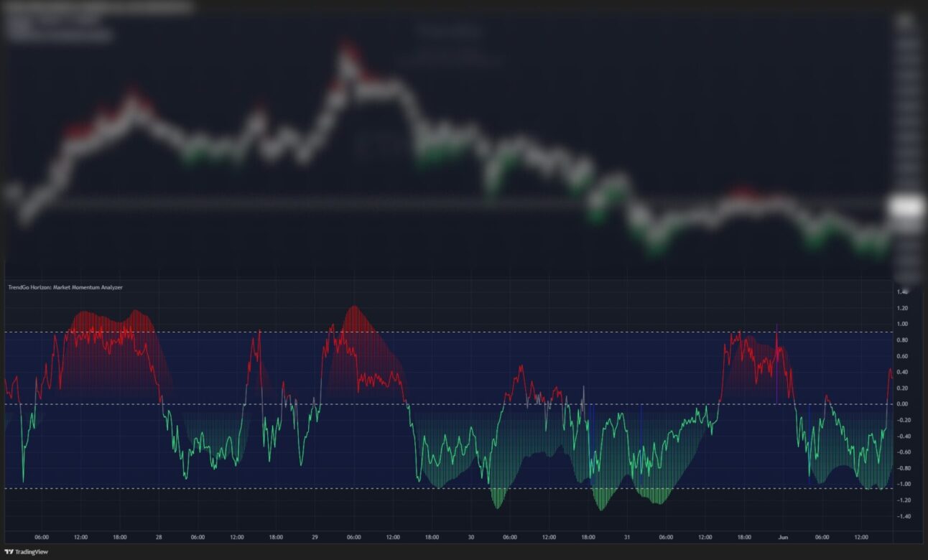
Task: Select the -1.40 value on indicator scale
Action: (901, 516)
